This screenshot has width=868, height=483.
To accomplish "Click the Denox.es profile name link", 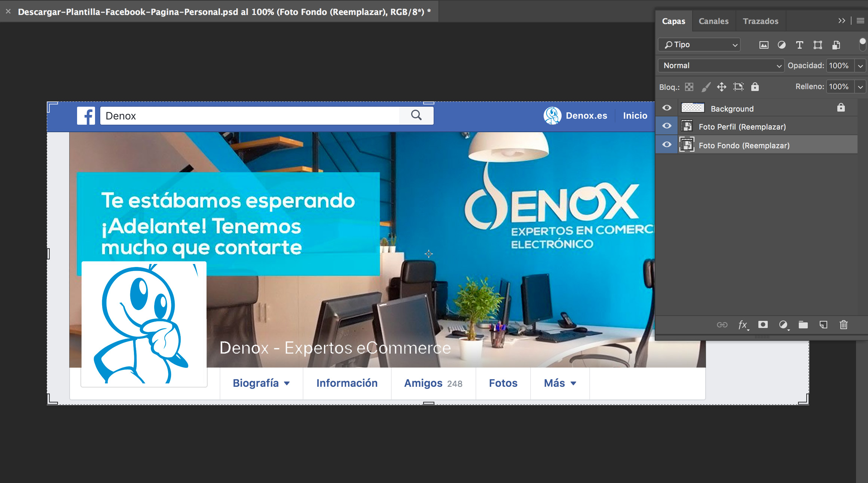I will [586, 116].
